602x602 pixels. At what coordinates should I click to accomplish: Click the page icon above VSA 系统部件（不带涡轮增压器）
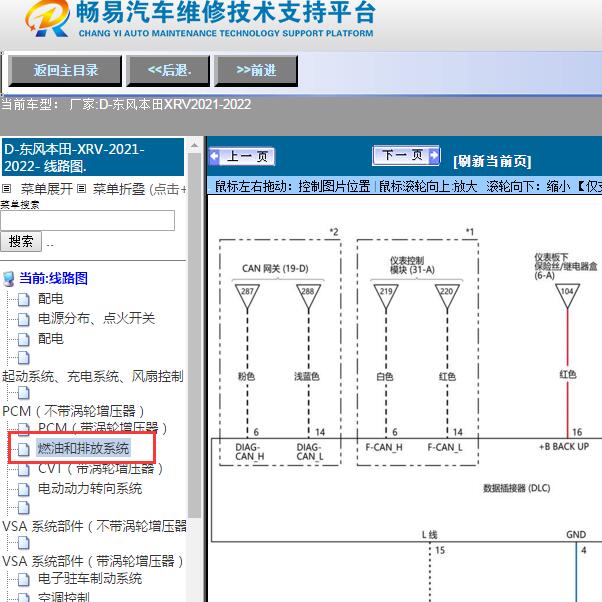pos(23,508)
